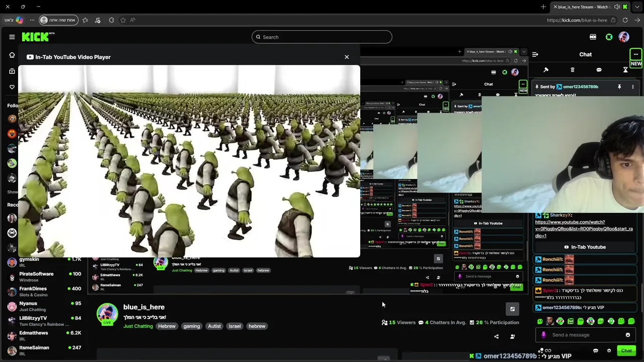Viewport: 644px width, 362px height.
Task: Open the Browse icon in the left sidebar
Action: (x=12, y=71)
